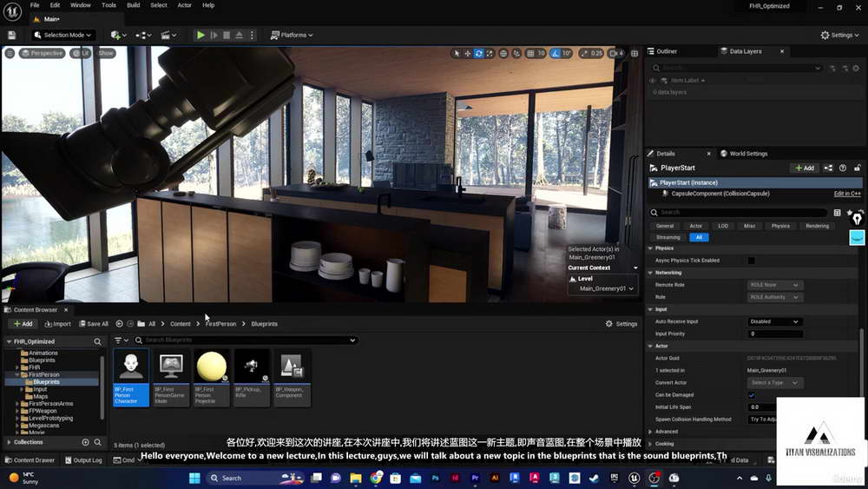Select BP_FirstPersonProjectile yellow sphere asset
The height and width of the screenshot is (489, 868).
pyautogui.click(x=211, y=377)
